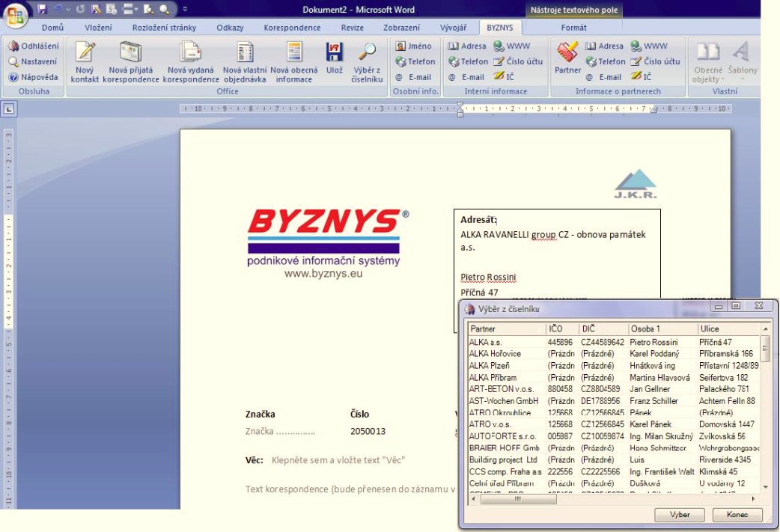Open Nastavení settings in Obsluha group

(33, 61)
